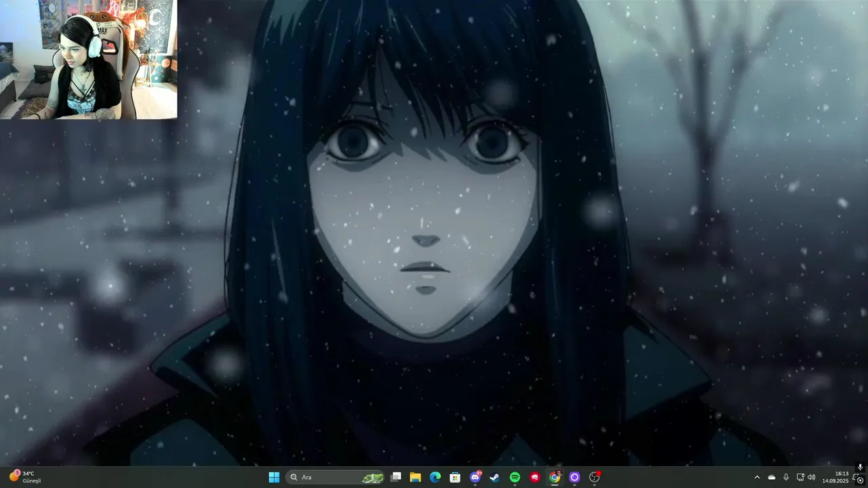Viewport: 868px width, 488px height.
Task: Open the network display tray icon
Action: point(800,477)
